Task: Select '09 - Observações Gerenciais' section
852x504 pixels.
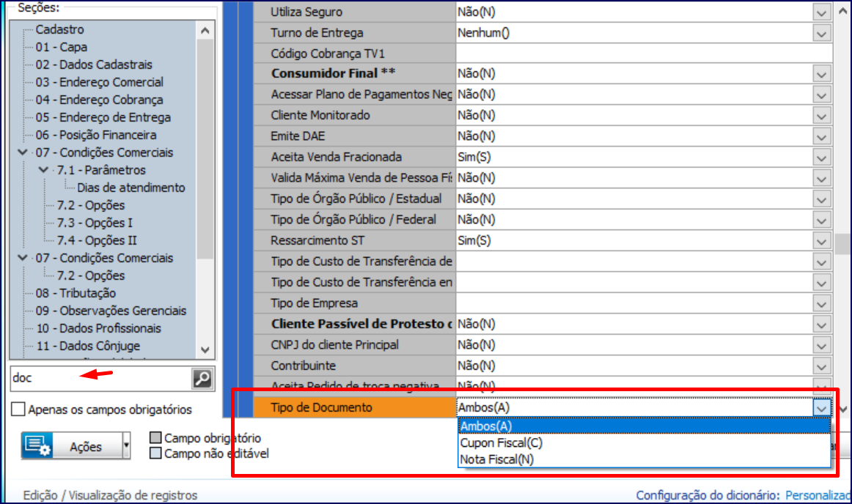Action: [x=111, y=310]
